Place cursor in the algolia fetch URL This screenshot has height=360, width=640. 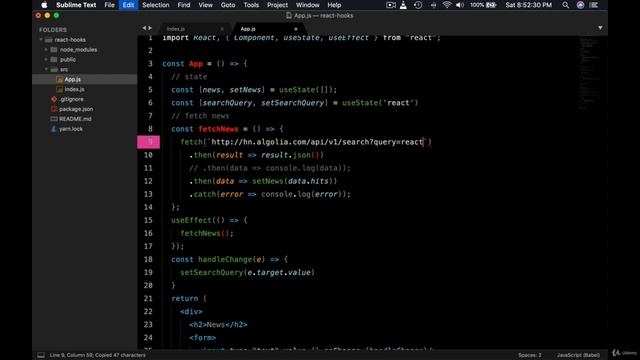[x=317, y=142]
